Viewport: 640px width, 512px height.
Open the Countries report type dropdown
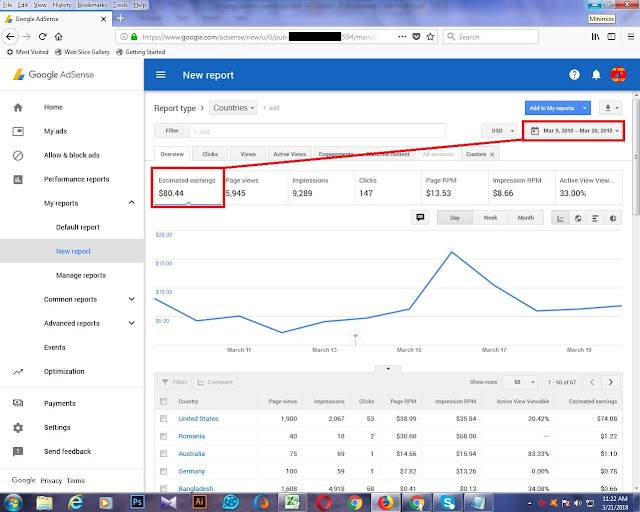click(x=233, y=108)
